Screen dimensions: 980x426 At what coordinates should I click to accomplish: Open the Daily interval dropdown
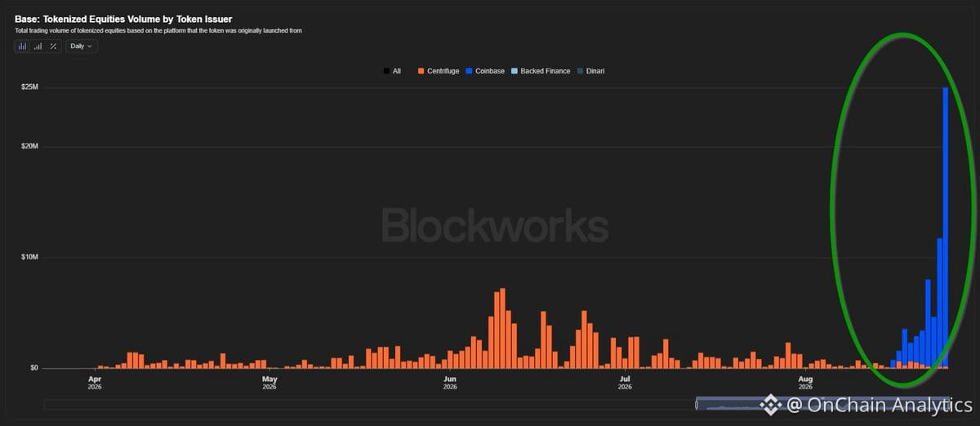[82, 47]
